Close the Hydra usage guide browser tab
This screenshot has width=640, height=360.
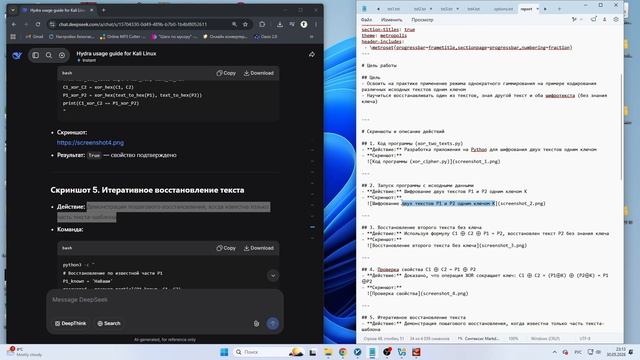pos(91,10)
